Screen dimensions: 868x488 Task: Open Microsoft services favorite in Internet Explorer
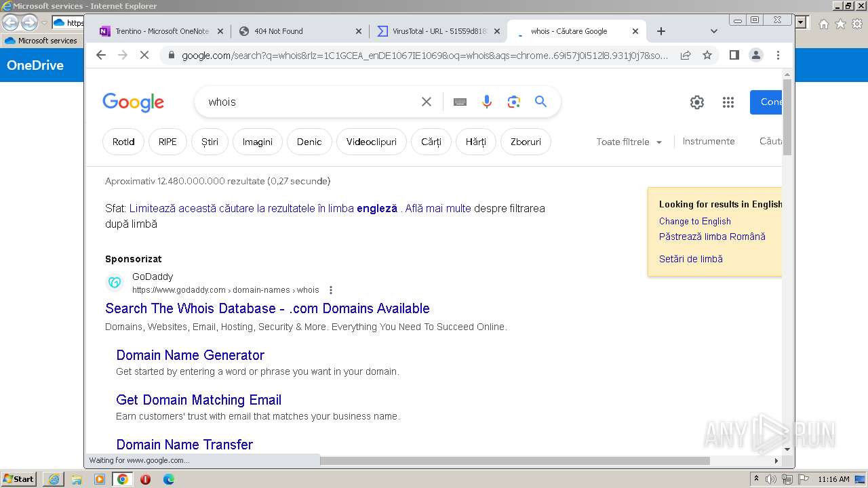pos(41,41)
